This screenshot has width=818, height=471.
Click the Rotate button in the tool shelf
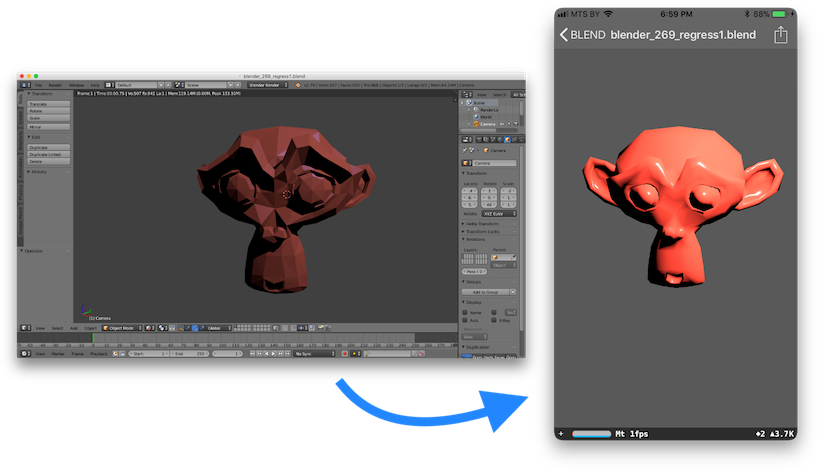coord(49,111)
